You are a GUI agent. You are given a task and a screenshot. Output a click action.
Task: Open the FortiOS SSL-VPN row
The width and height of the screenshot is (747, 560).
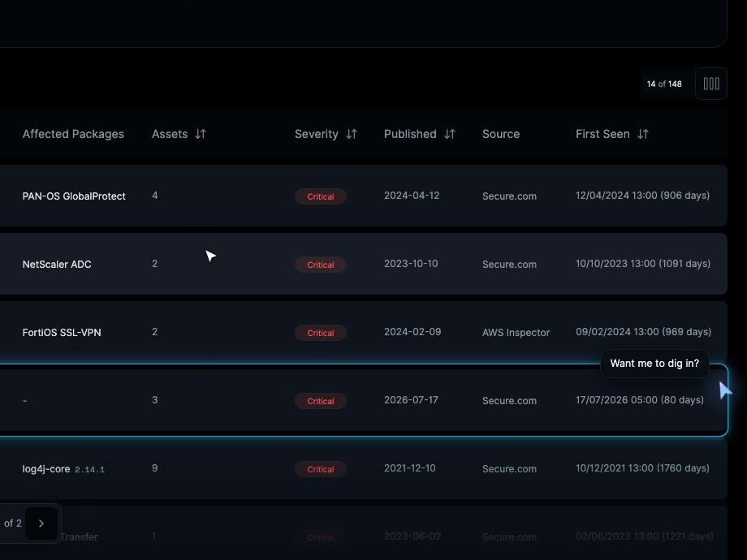coord(363,332)
